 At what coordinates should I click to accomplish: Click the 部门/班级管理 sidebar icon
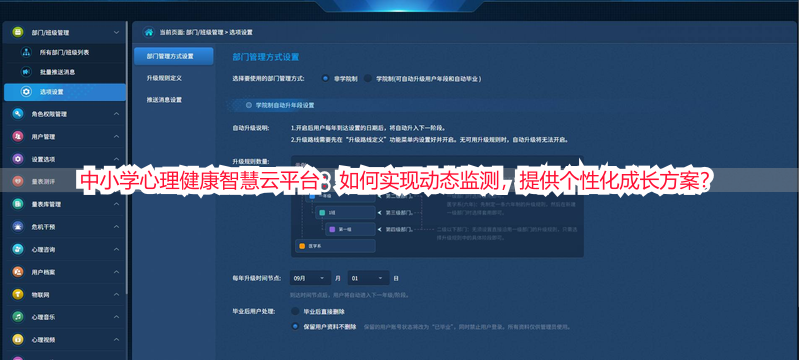(x=18, y=32)
